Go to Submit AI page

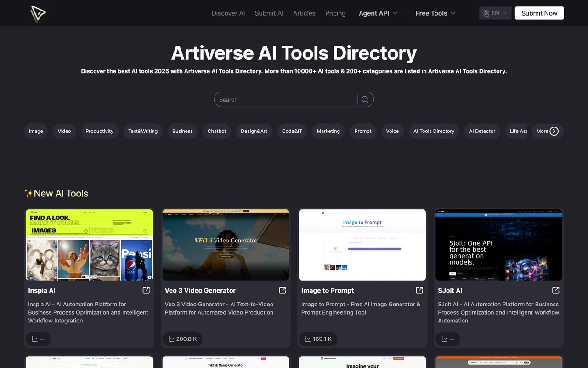(x=269, y=13)
